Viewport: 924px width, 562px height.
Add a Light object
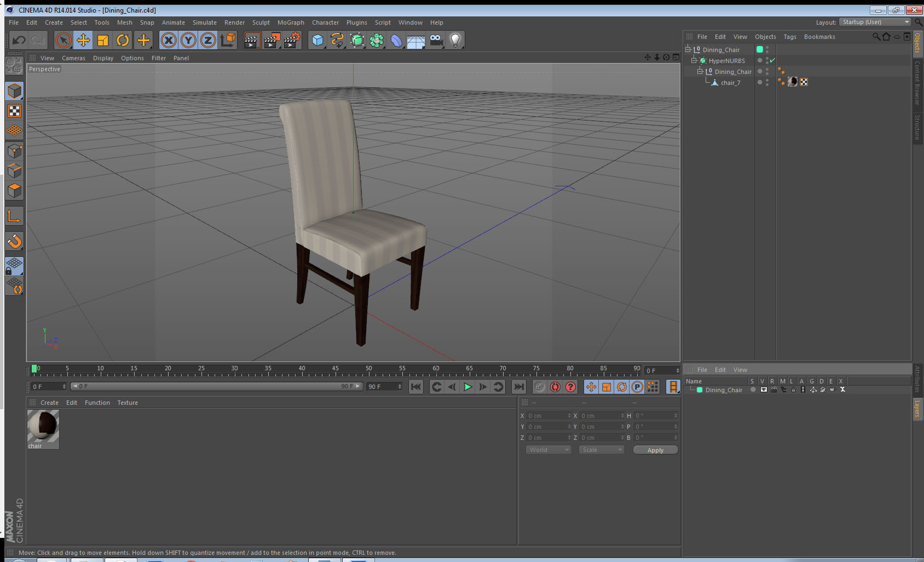[455, 40]
